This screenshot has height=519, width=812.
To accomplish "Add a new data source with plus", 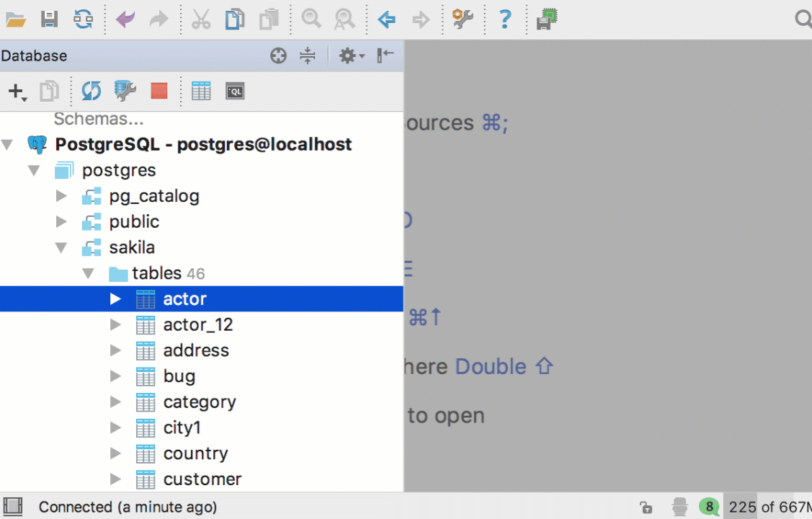I will point(17,92).
